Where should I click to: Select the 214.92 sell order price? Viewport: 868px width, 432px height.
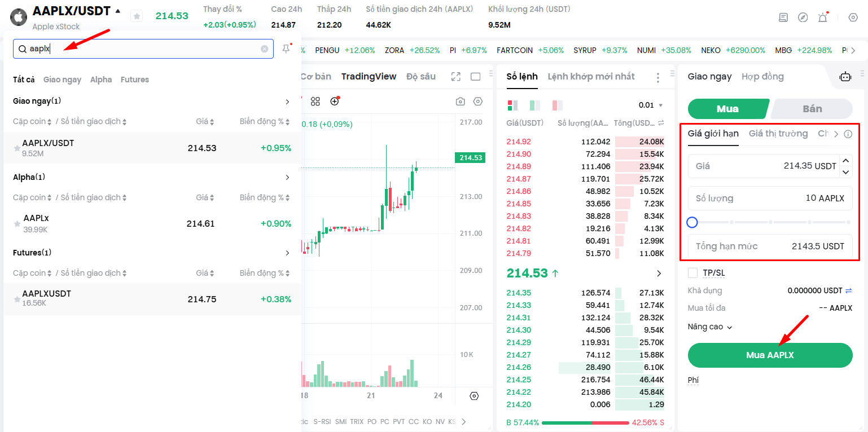(519, 142)
